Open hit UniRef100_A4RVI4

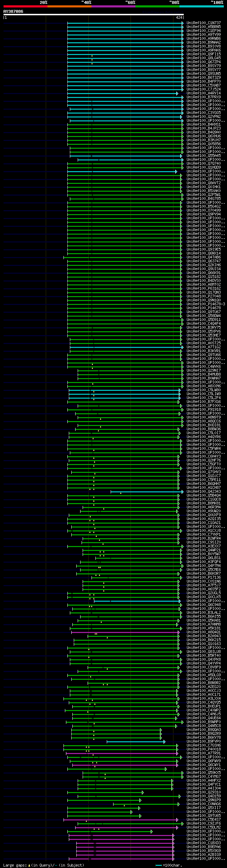tap(204, 93)
